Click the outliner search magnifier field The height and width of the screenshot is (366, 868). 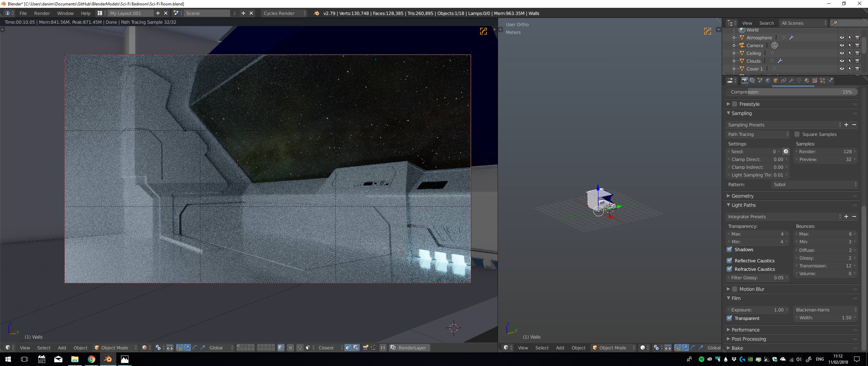[x=849, y=23]
